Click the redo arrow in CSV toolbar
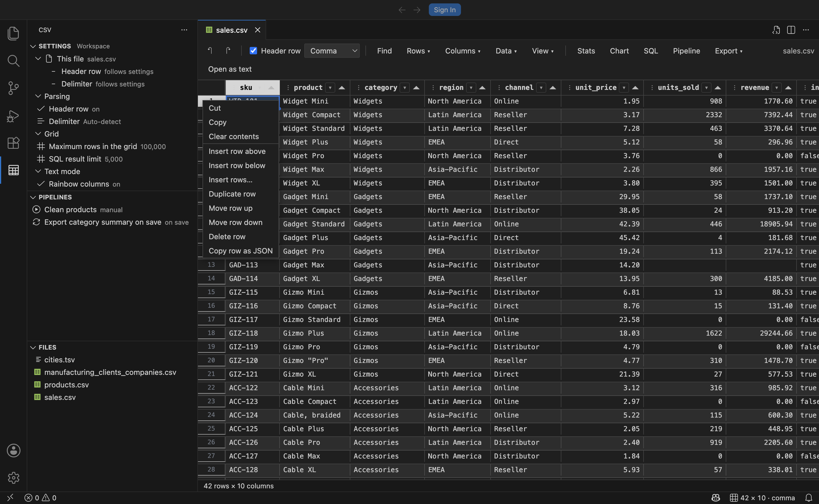The height and width of the screenshot is (504, 819). (228, 51)
